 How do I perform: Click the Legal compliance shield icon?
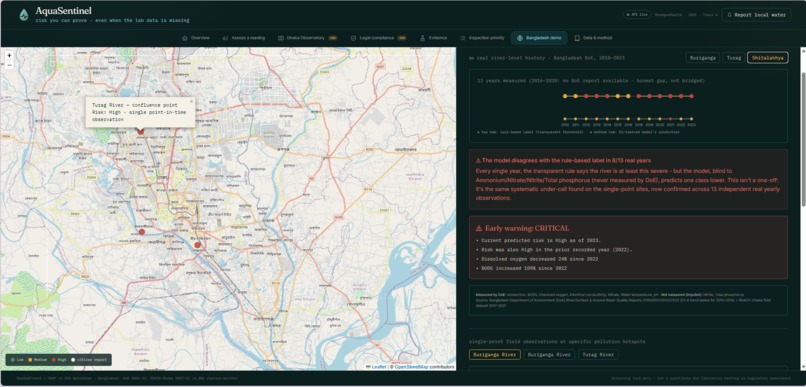[x=353, y=38]
